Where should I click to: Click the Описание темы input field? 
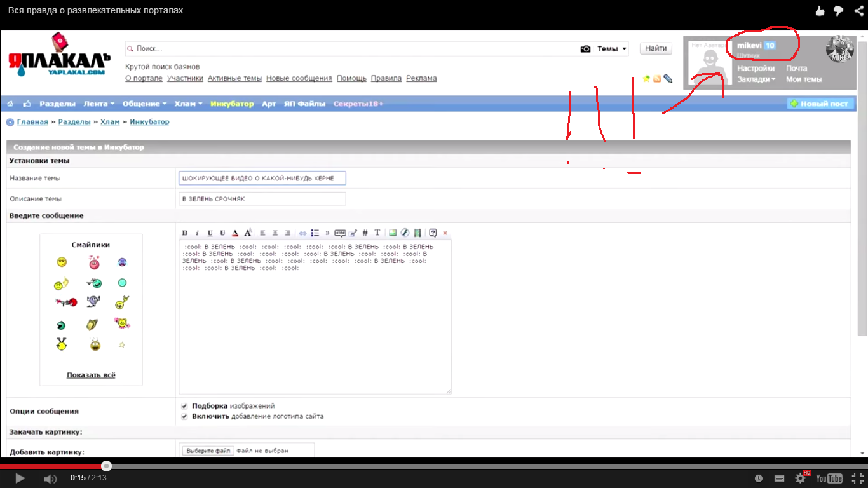(x=262, y=199)
